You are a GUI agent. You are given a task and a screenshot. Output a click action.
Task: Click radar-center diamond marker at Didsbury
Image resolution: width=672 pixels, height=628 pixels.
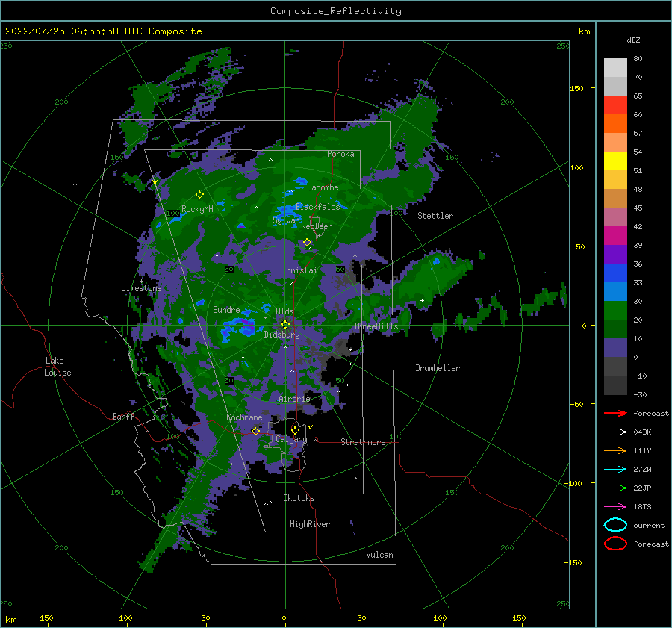285,325
